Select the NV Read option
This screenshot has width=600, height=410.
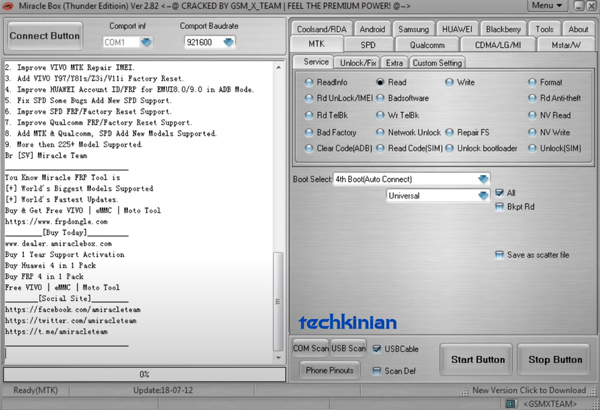[532, 115]
